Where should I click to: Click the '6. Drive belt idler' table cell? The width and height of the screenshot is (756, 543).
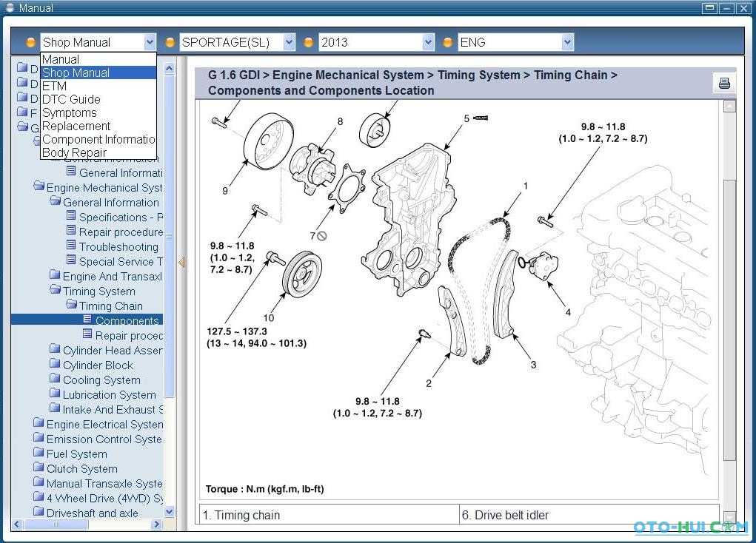pos(589,515)
